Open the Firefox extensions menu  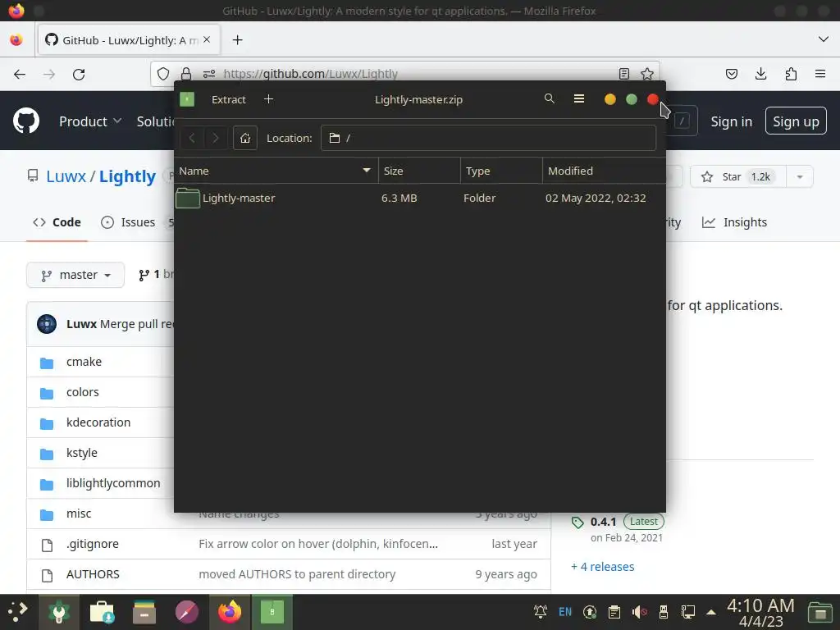(791, 74)
